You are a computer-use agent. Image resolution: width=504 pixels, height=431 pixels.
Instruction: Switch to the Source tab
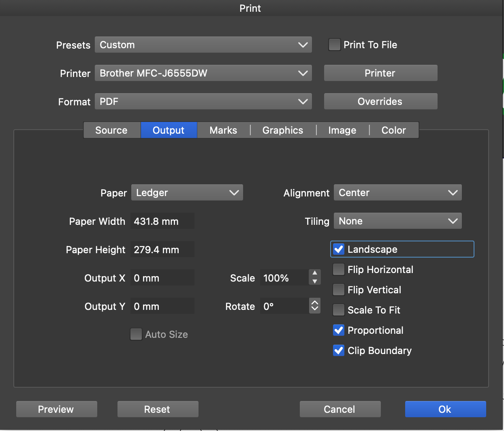coord(111,130)
